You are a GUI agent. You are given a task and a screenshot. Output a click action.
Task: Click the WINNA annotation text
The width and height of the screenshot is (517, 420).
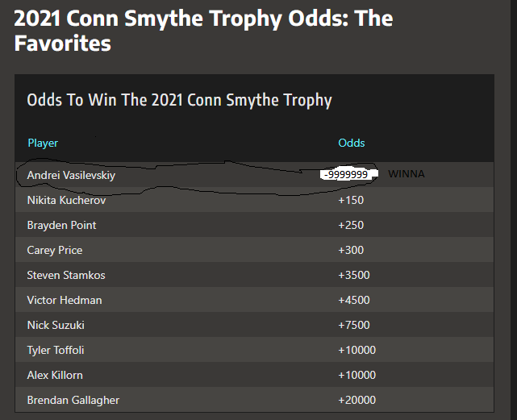(407, 174)
